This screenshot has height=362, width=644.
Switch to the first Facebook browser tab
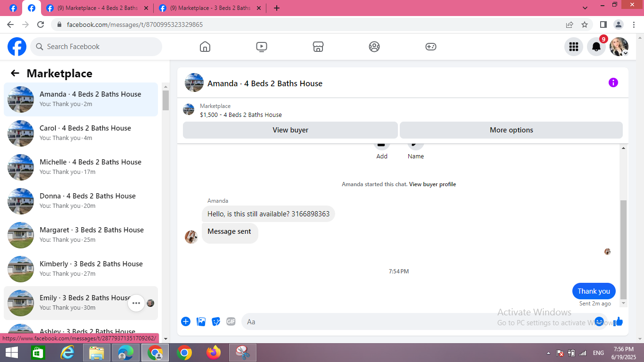pos(13,8)
